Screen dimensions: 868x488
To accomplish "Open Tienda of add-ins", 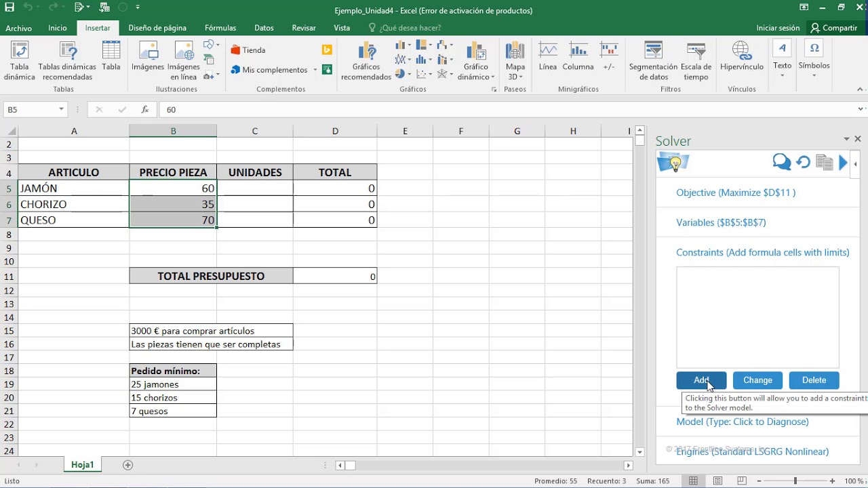I will pos(248,50).
